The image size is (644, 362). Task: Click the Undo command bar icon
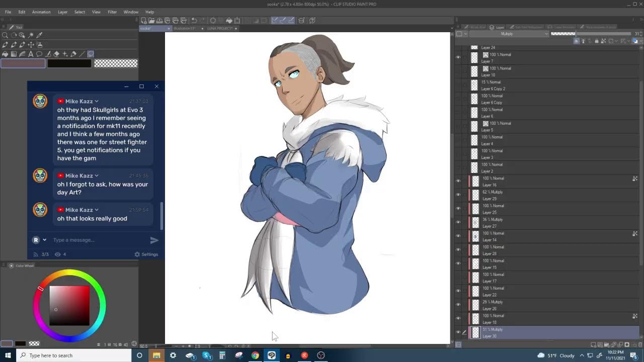pyautogui.click(x=194, y=21)
